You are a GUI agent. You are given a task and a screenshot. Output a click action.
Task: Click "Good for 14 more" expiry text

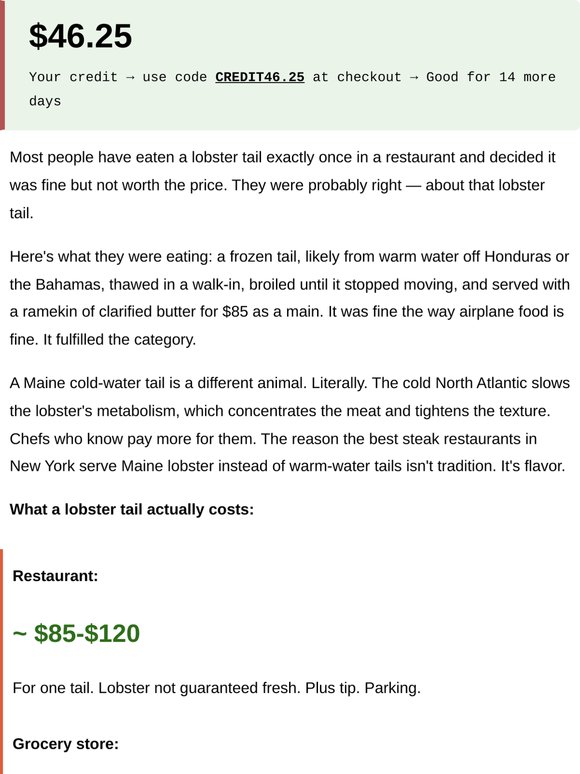pos(491,77)
